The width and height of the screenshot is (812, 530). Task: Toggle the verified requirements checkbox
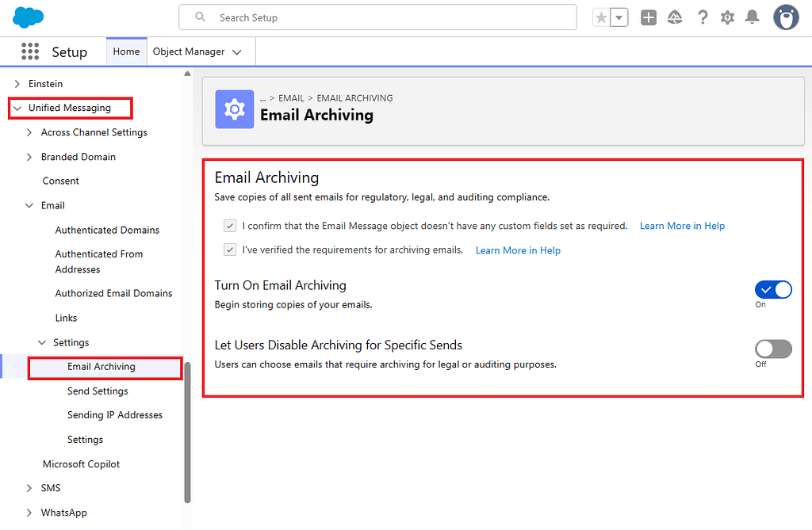point(230,250)
